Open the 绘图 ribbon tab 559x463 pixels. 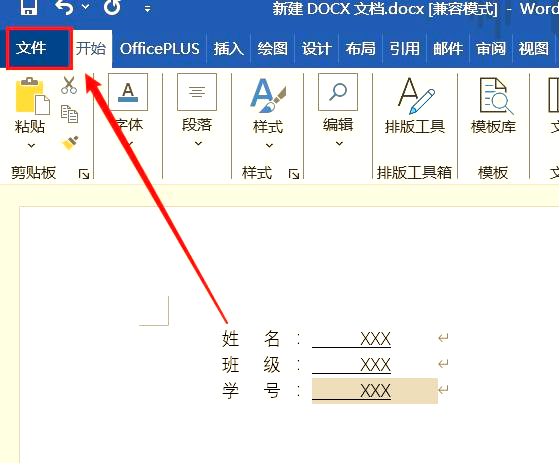(272, 49)
